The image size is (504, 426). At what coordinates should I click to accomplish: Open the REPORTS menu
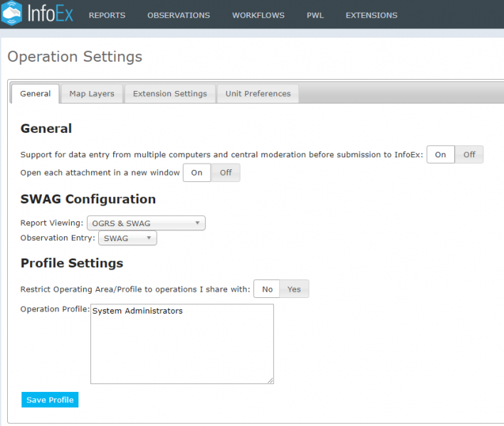[107, 16]
